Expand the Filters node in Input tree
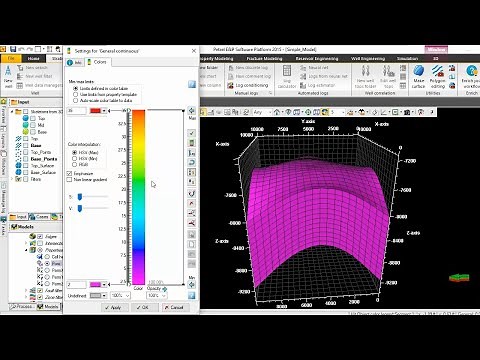 pyautogui.click(x=12, y=179)
